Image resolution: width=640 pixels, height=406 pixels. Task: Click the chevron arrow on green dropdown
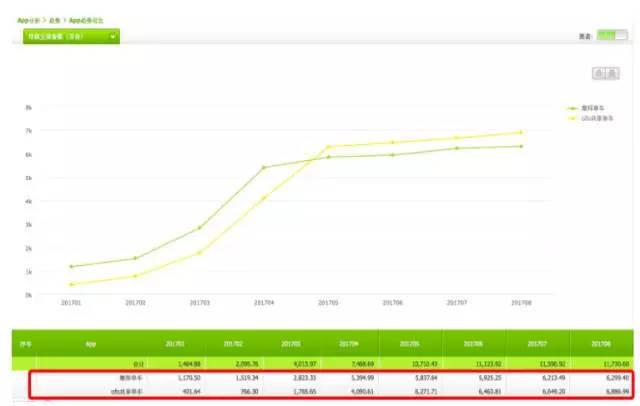113,36
